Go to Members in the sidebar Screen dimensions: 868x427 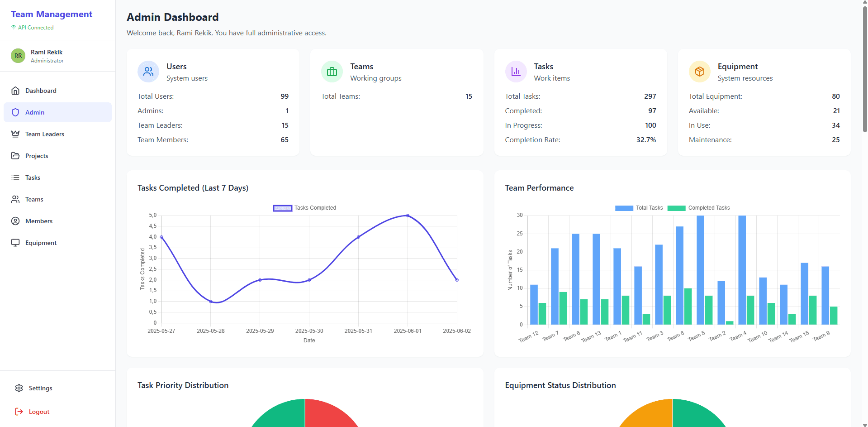pos(39,221)
